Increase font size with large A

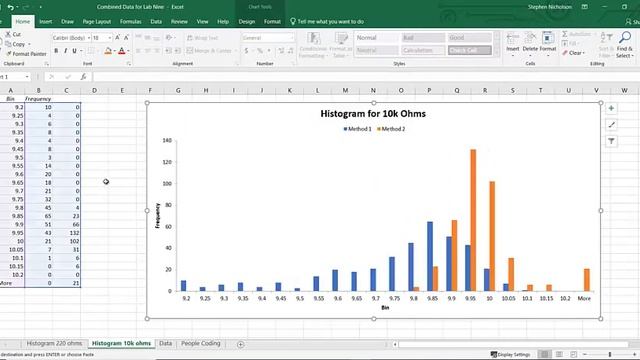[x=118, y=38]
